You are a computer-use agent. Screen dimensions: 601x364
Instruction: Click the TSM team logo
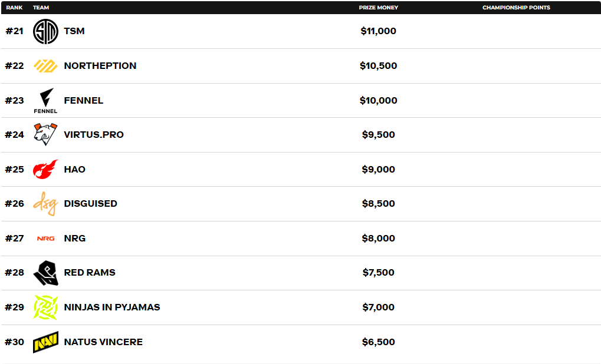coord(45,31)
